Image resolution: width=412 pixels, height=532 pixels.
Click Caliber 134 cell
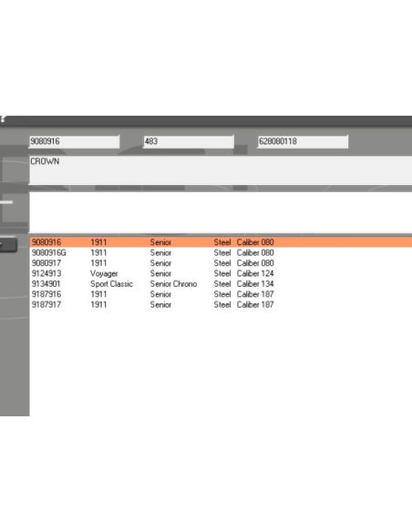pos(255,284)
